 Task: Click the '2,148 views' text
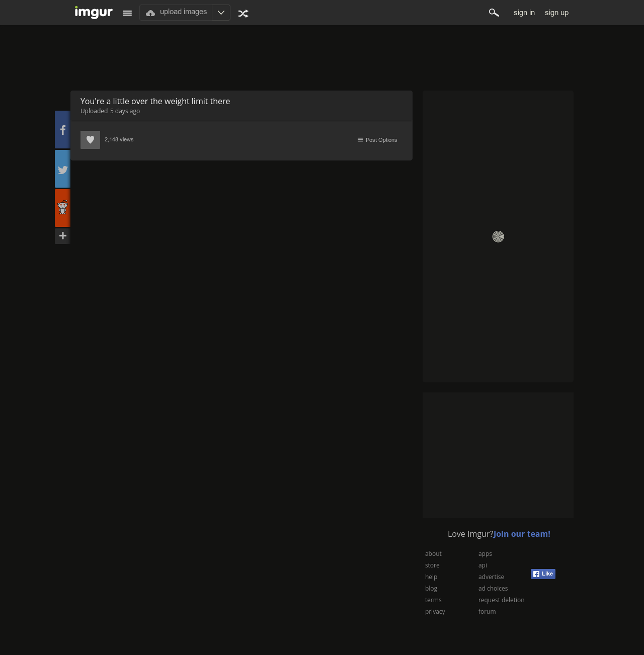(119, 139)
